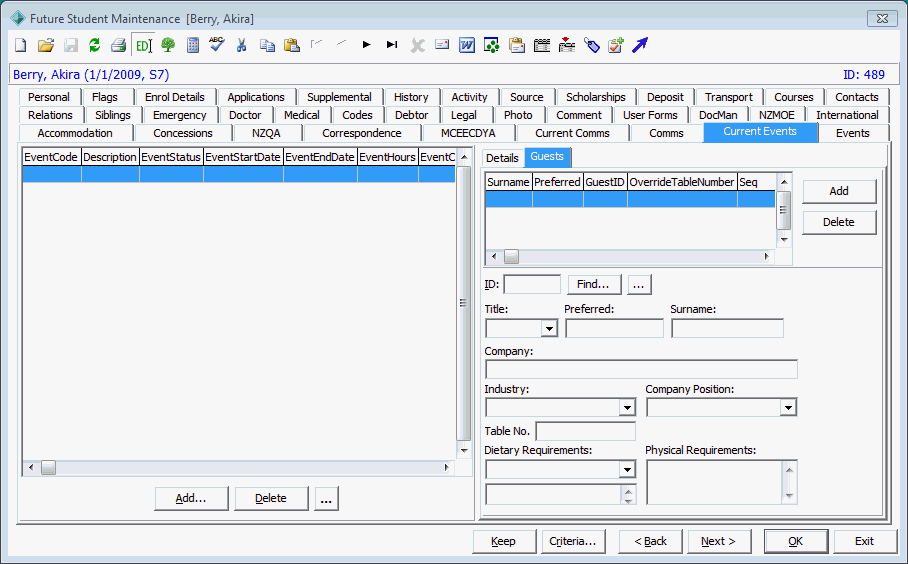
Task: Select the Guests sub-tab
Action: click(547, 156)
